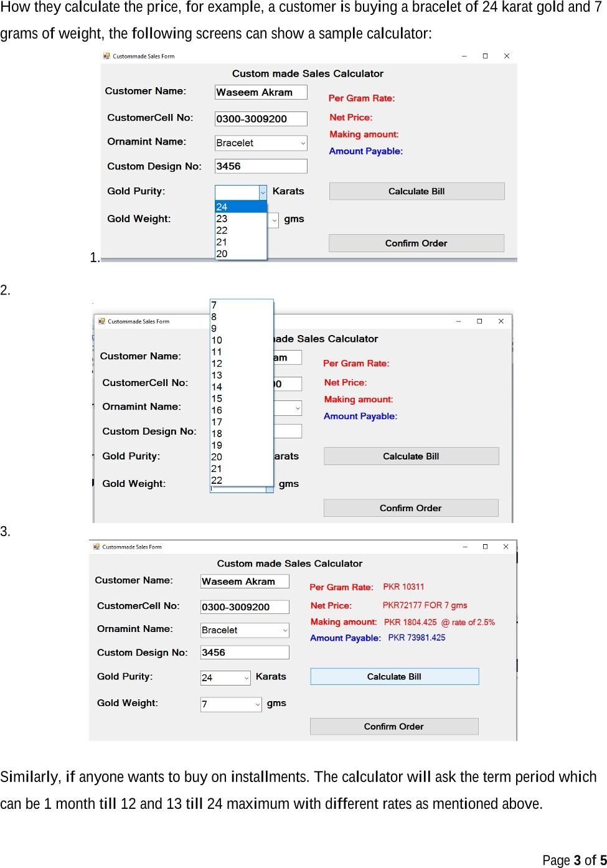The image size is (607, 868).
Task: Select 24 in first form's purity list
Action: [x=241, y=207]
